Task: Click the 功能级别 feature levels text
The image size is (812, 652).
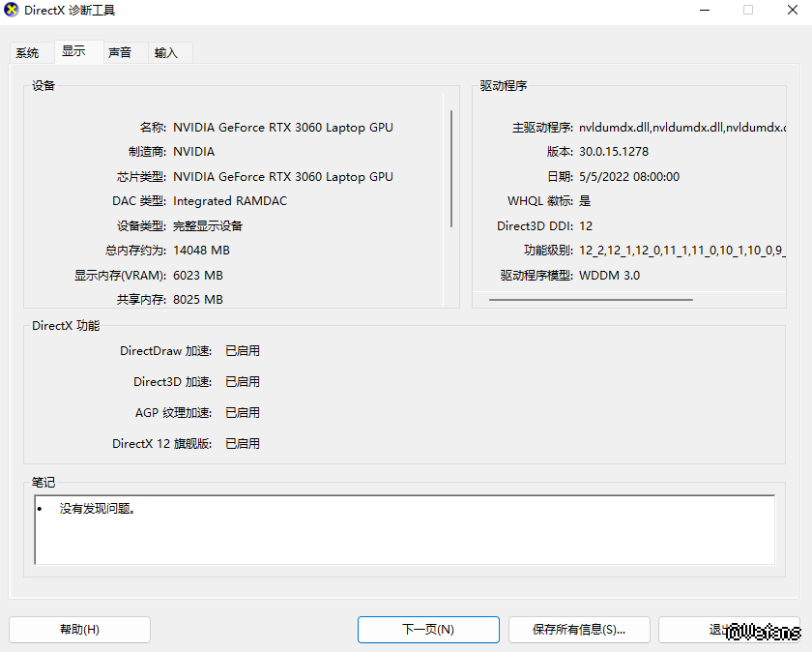Action: pyautogui.click(x=682, y=251)
